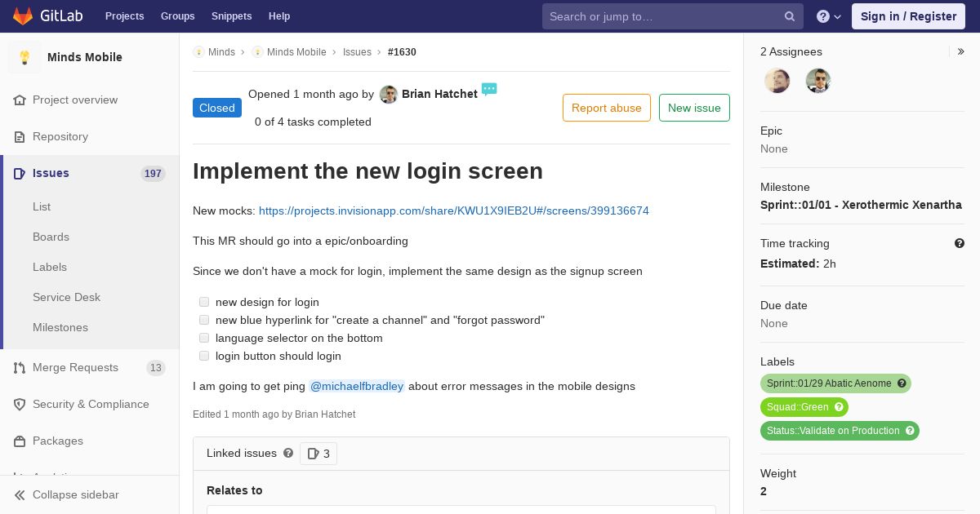This screenshot has height=514, width=980.
Task: Click the Issues count badge 197
Action: pyautogui.click(x=153, y=174)
